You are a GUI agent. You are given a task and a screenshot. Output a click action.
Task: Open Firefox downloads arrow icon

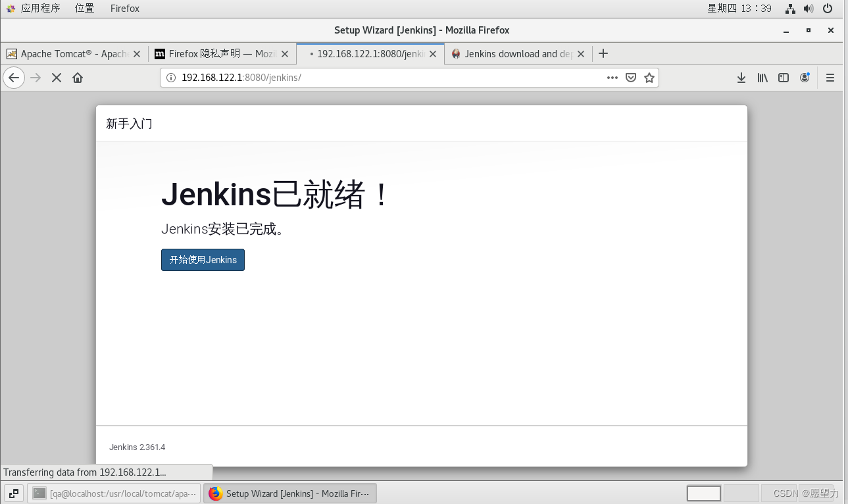click(x=741, y=78)
